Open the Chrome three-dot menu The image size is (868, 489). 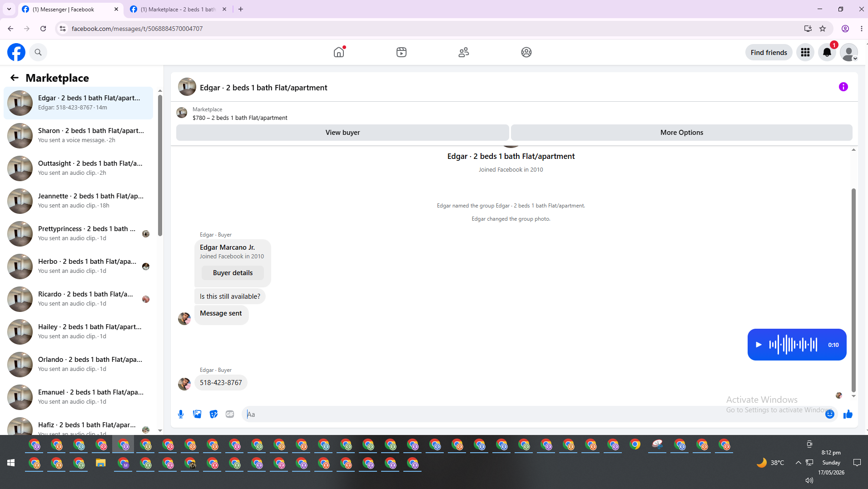click(862, 29)
